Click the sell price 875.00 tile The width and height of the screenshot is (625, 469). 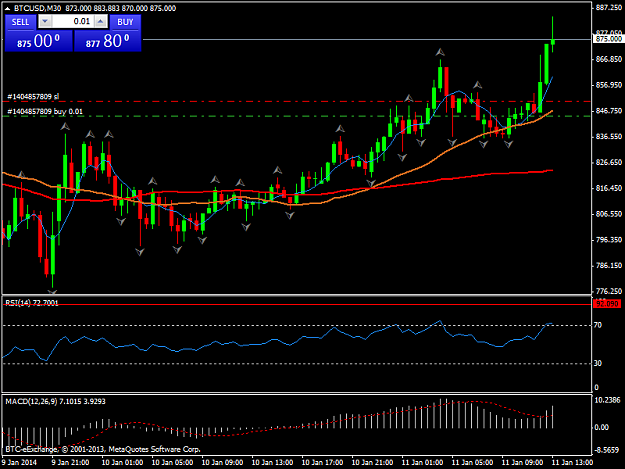point(39,41)
